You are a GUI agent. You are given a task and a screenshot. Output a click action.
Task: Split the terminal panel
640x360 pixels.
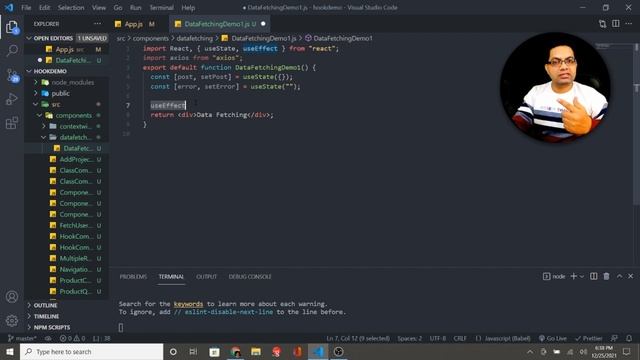pos(593,276)
